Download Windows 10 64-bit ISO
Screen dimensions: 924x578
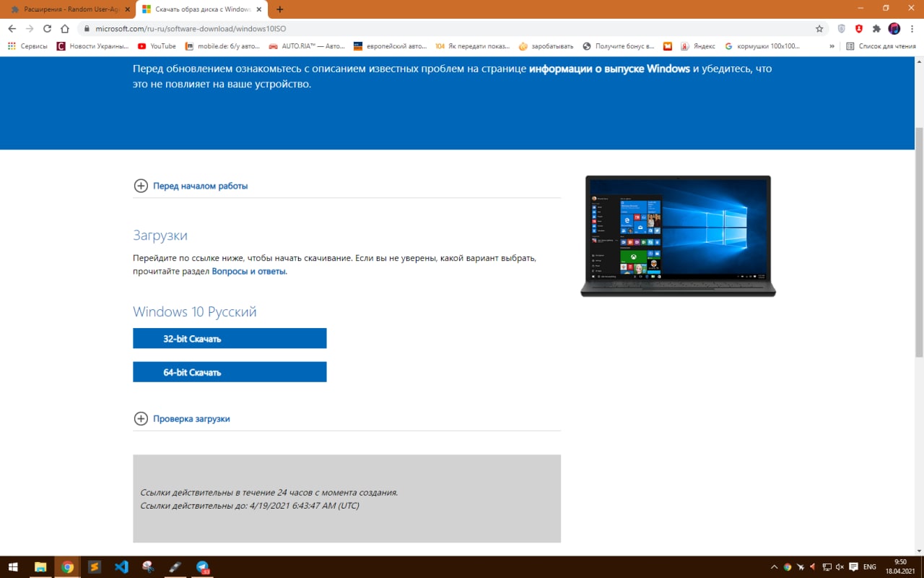230,372
